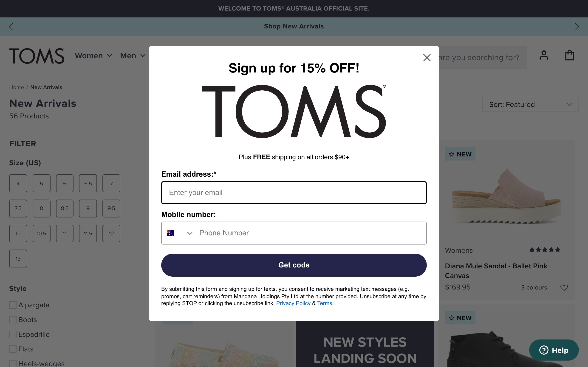The width and height of the screenshot is (588, 367).
Task: Click the carousel right arrow
Action: click(577, 26)
